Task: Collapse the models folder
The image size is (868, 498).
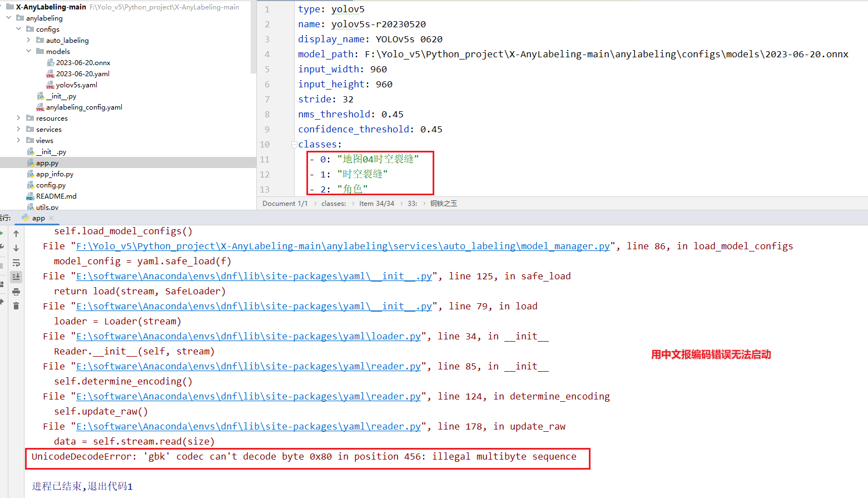Action: [29, 51]
